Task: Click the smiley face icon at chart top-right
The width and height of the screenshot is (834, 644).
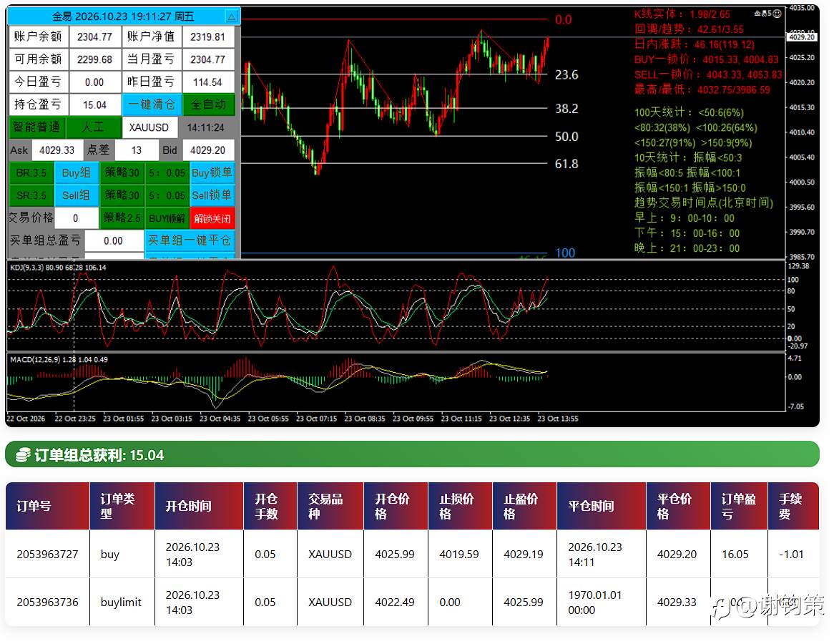Action: [x=777, y=14]
